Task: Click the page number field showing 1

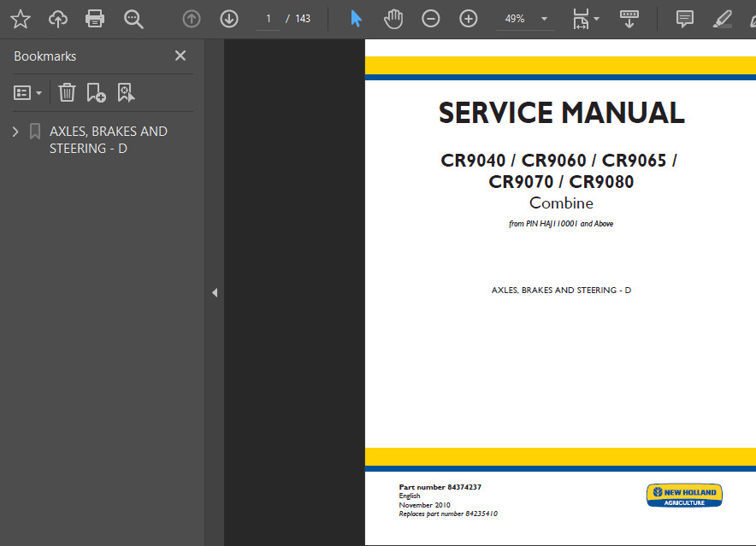Action: [x=269, y=20]
